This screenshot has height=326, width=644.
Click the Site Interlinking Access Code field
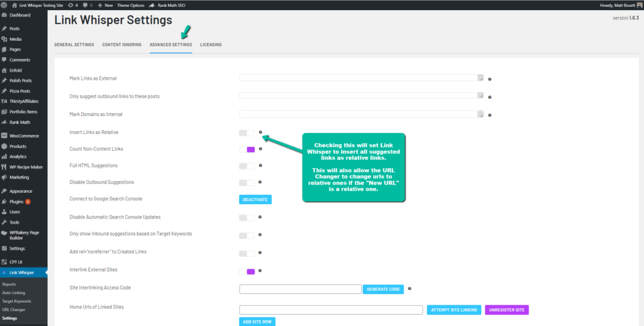pos(300,289)
